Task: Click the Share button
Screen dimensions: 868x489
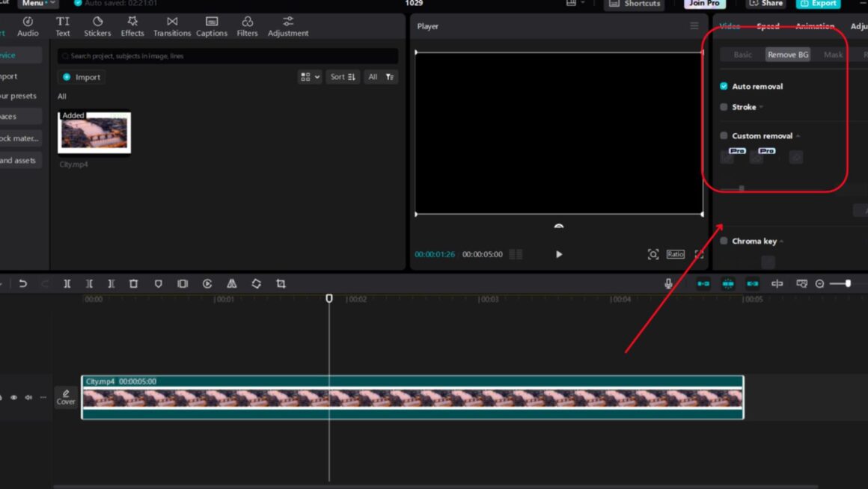Action: click(x=766, y=3)
